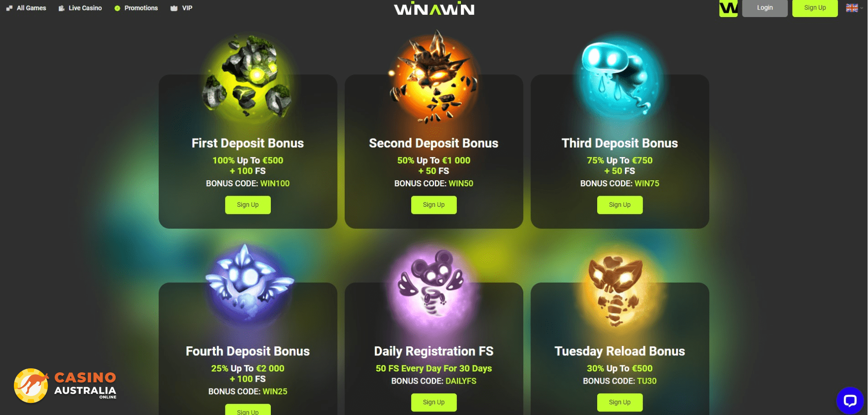The height and width of the screenshot is (415, 868).
Task: Click the header Sign Up button
Action: [x=815, y=8]
